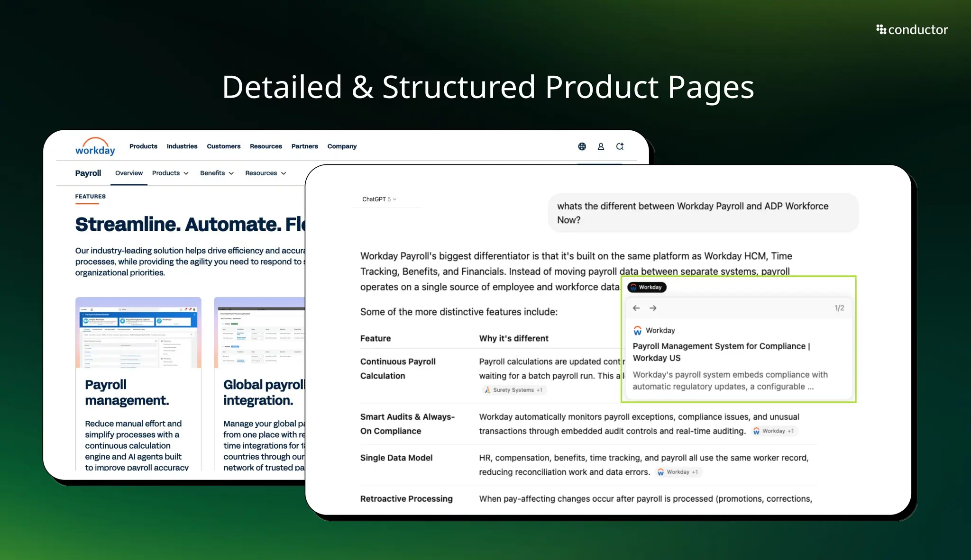Image resolution: width=971 pixels, height=560 pixels.
Task: Click the Global payroll integration card heading
Action: pos(264,392)
